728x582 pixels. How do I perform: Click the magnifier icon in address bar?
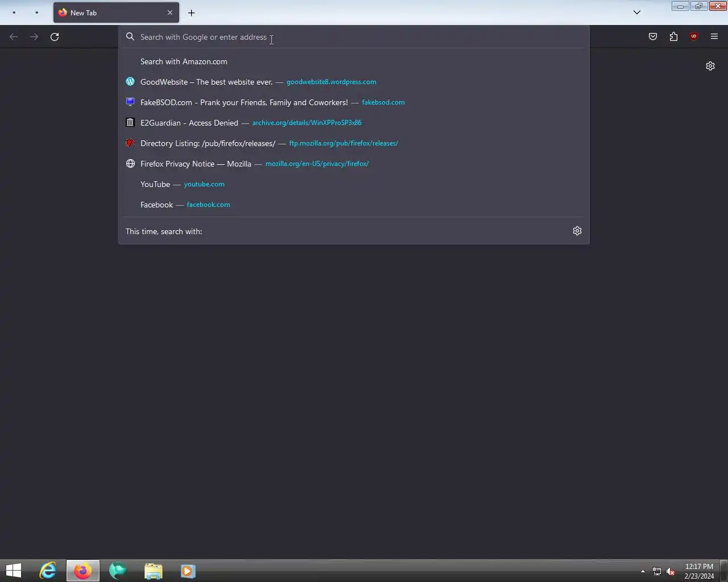[130, 37]
